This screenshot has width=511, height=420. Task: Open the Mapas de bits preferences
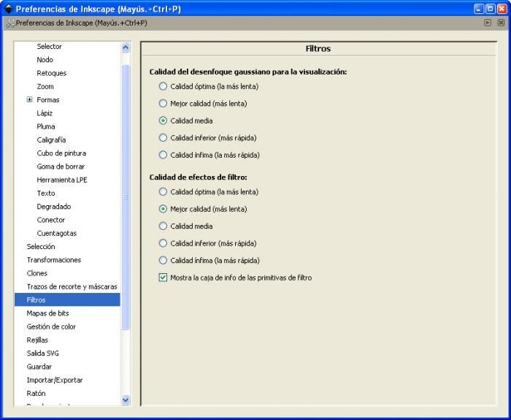click(x=48, y=313)
